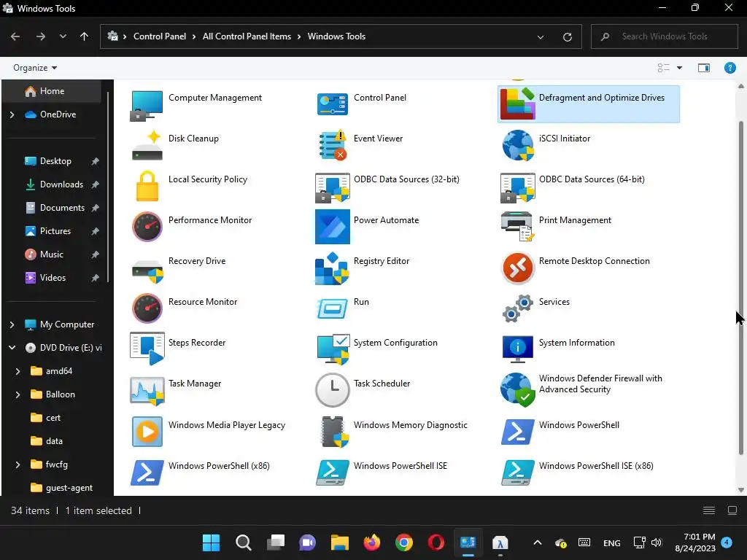Go to Home in navigation pane
This screenshot has width=747, height=560.
pyautogui.click(x=52, y=91)
